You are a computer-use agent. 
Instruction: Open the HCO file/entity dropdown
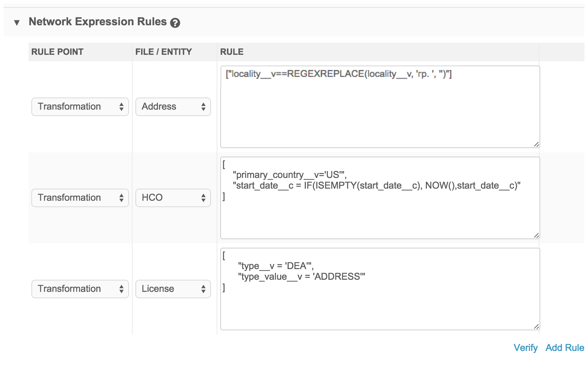[173, 198]
